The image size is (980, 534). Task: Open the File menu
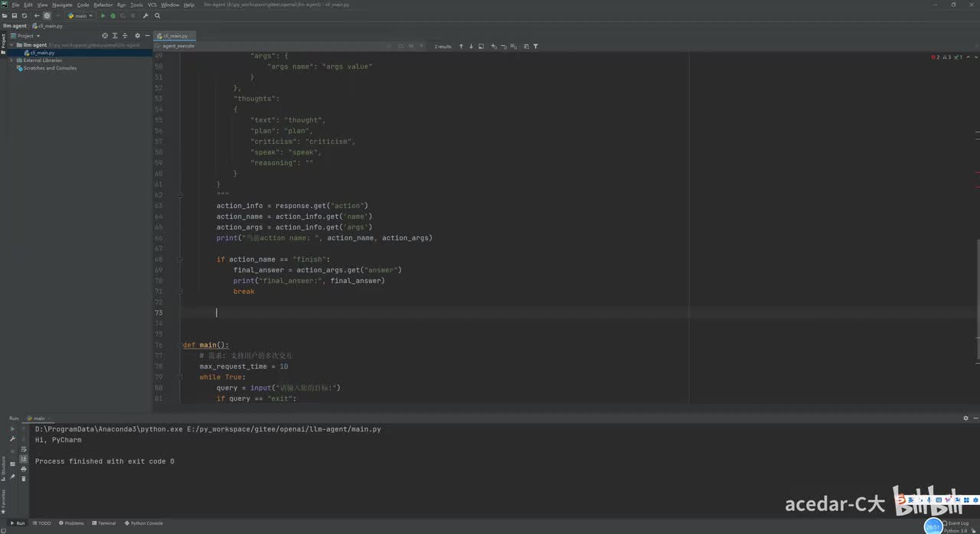click(x=15, y=5)
